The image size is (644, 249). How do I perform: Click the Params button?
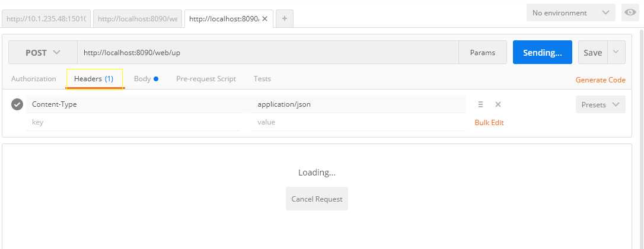pos(483,52)
